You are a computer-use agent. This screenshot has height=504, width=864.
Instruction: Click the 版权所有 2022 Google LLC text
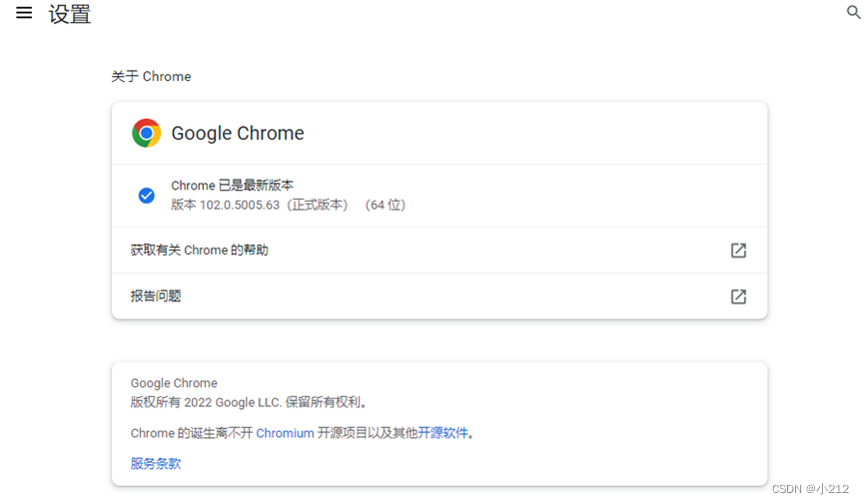click(x=249, y=402)
